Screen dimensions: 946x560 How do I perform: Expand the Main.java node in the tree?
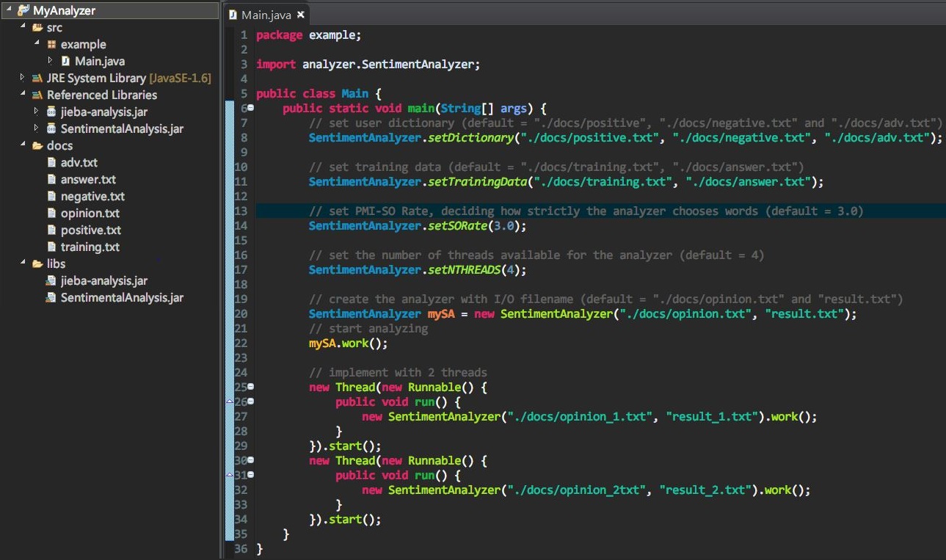coord(50,61)
